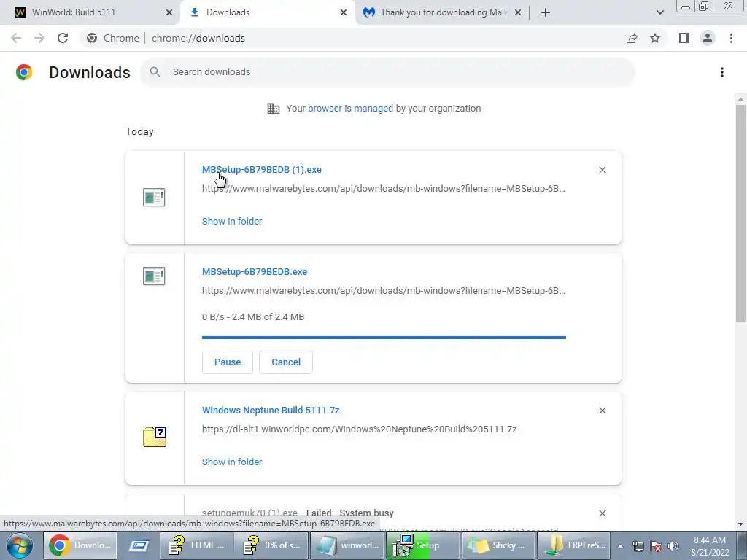
Task: Click the Action Center flag tray icon
Action: 656,546
